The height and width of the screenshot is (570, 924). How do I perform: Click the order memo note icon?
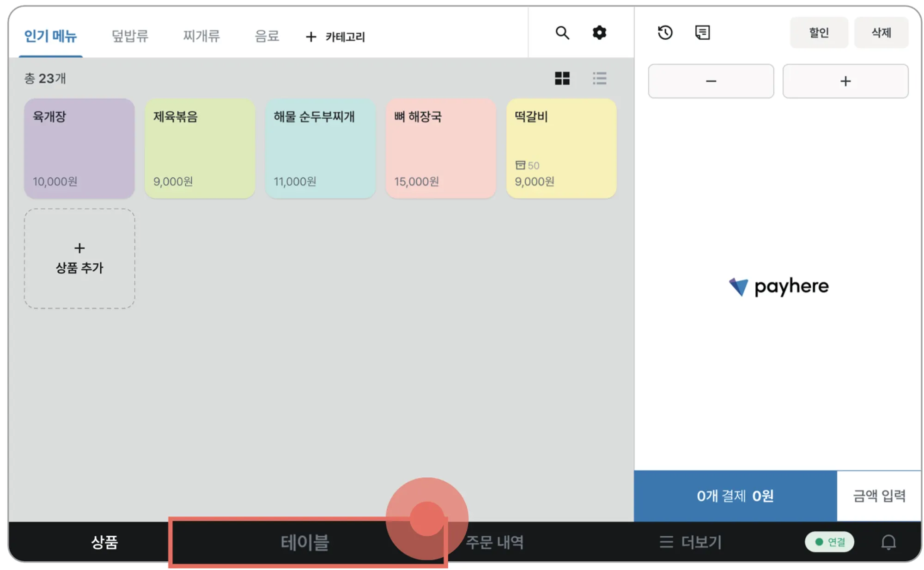702,33
